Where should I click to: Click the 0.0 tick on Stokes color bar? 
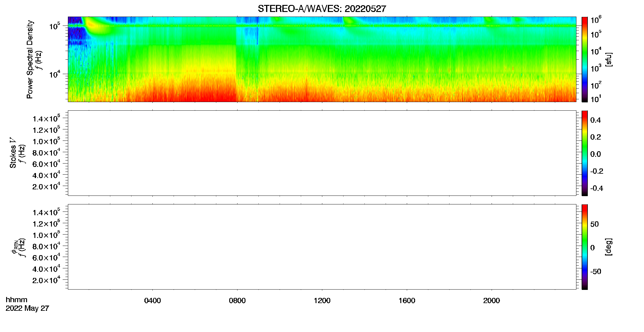click(595, 154)
